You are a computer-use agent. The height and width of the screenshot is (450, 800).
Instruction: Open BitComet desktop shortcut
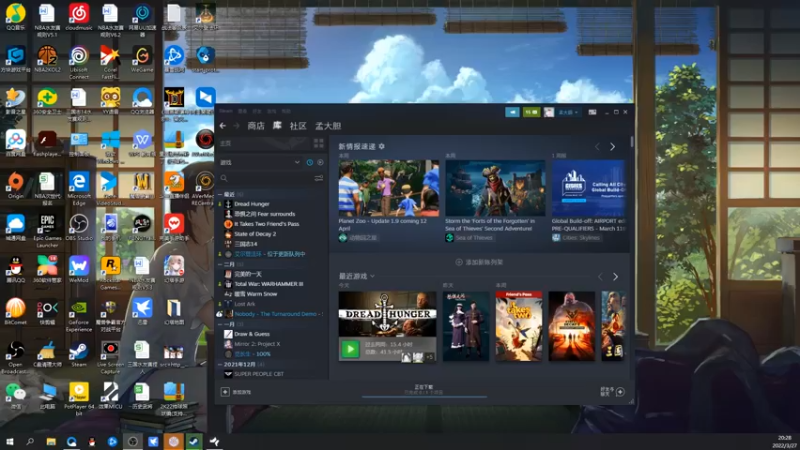[x=15, y=311]
